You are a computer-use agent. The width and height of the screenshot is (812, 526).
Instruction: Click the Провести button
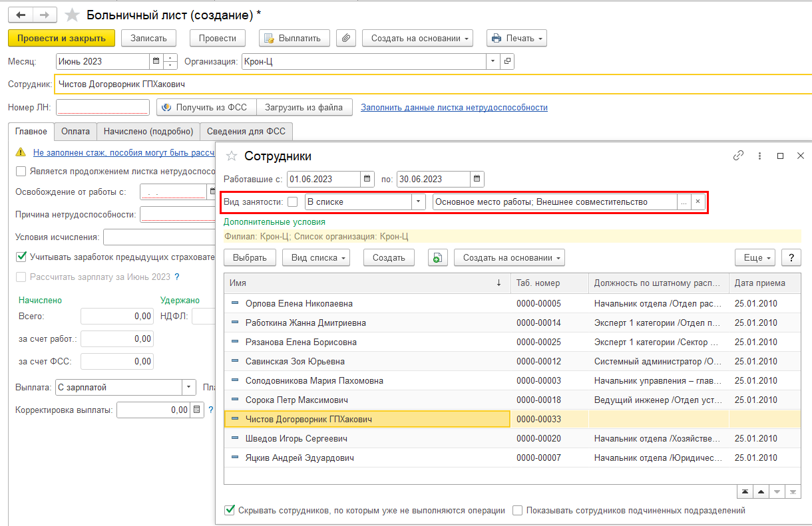coord(218,38)
